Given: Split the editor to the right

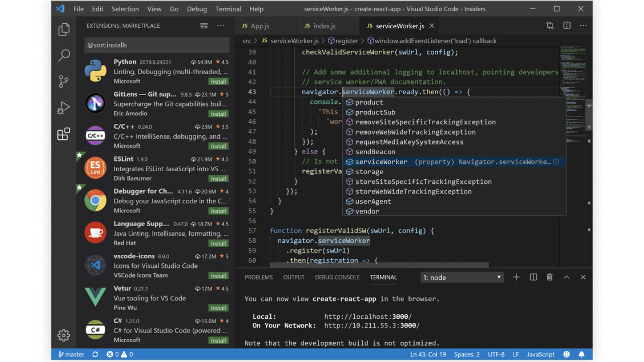Looking at the screenshot, I should click(x=567, y=26).
